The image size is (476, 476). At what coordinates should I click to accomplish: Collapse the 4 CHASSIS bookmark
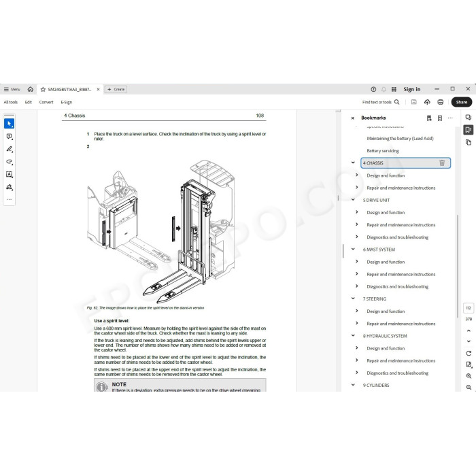pos(353,163)
